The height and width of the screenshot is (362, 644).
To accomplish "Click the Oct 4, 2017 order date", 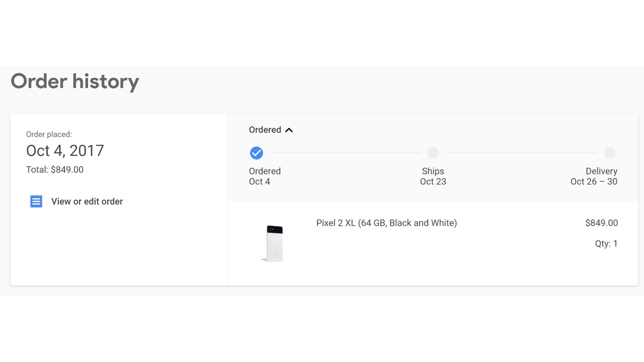I will point(65,150).
